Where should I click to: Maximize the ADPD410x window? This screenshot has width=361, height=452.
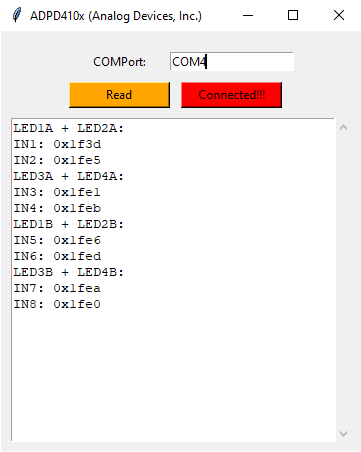pyautogui.click(x=293, y=15)
